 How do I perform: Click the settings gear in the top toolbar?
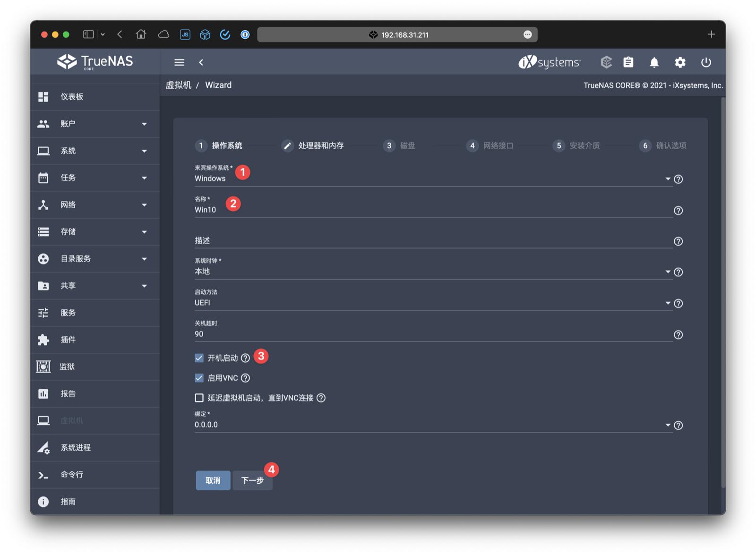tap(680, 62)
